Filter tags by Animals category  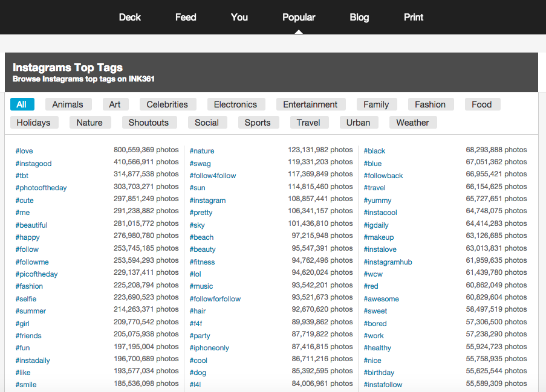point(68,104)
